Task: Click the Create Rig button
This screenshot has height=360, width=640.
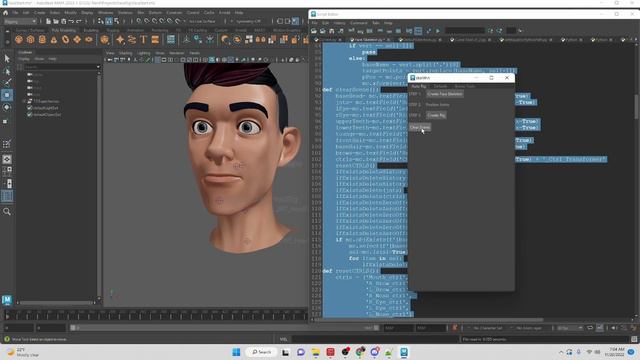Action: pyautogui.click(x=436, y=116)
